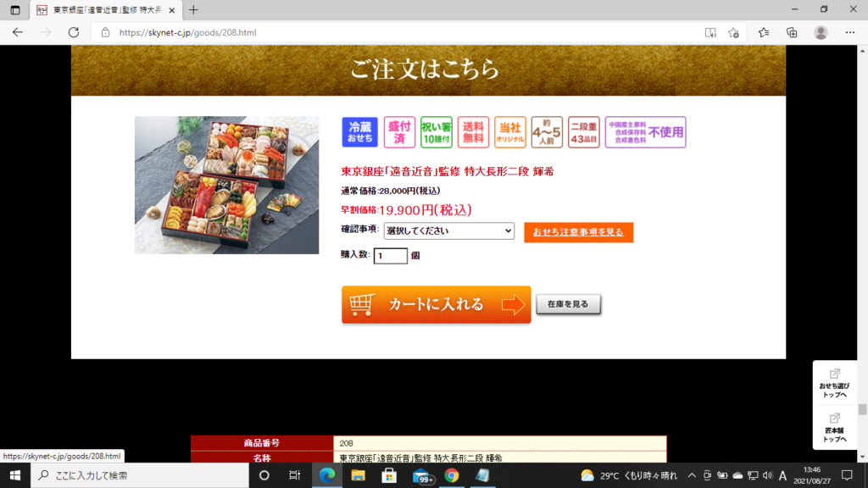Click the 二段重43品目 badge

583,132
